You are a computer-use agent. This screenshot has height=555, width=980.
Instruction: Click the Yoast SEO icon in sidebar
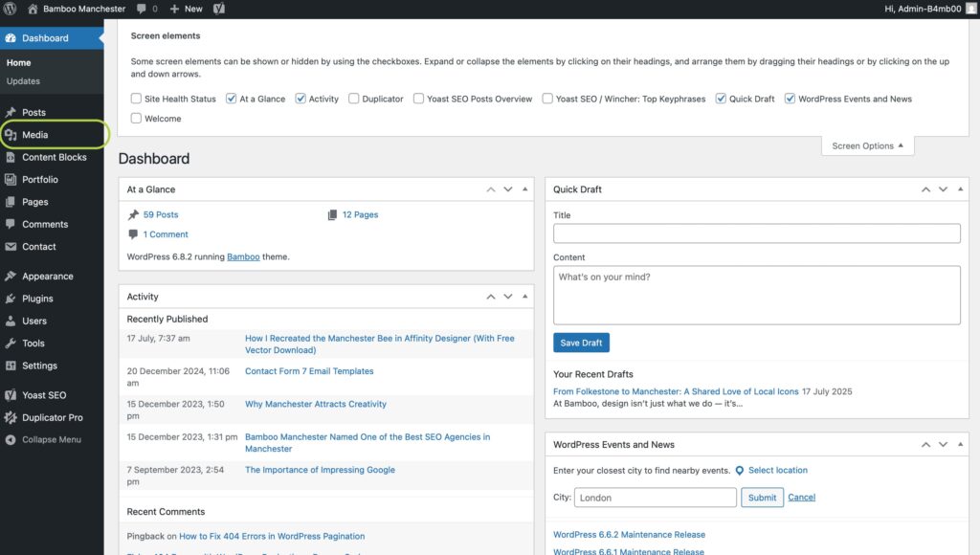(11, 395)
